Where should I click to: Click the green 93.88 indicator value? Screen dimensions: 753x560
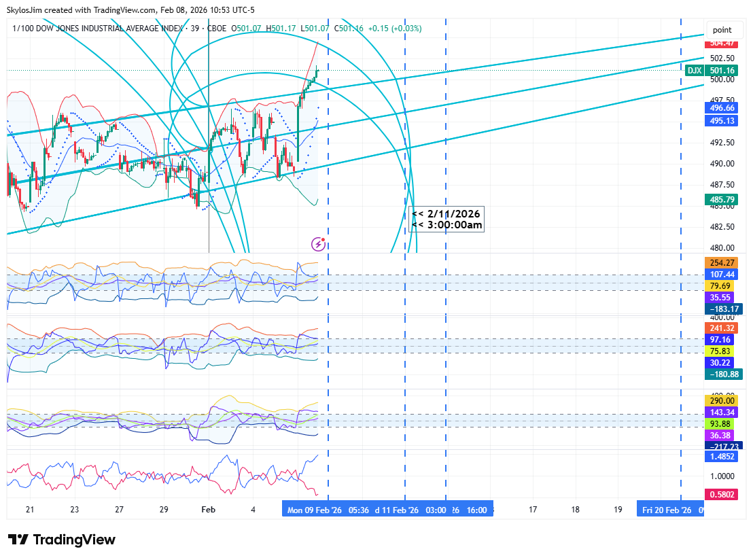click(720, 423)
